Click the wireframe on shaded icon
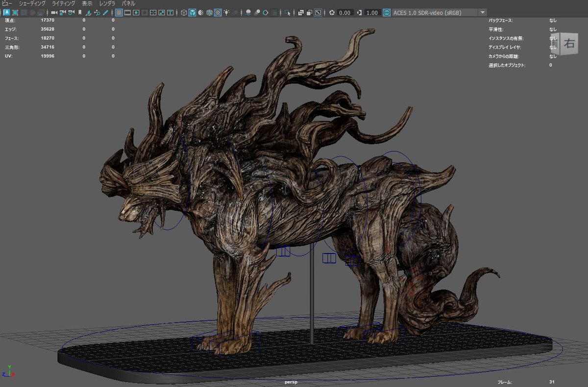The image size is (588, 387). pos(209,12)
